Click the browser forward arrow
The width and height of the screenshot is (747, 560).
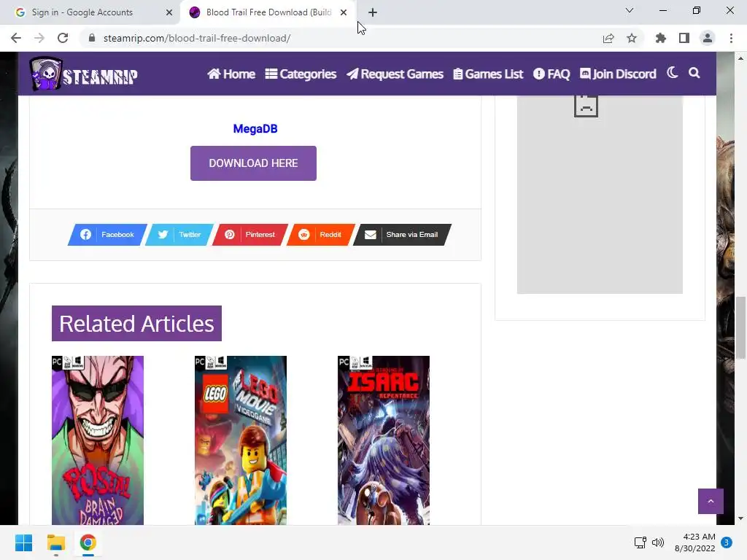click(x=39, y=38)
